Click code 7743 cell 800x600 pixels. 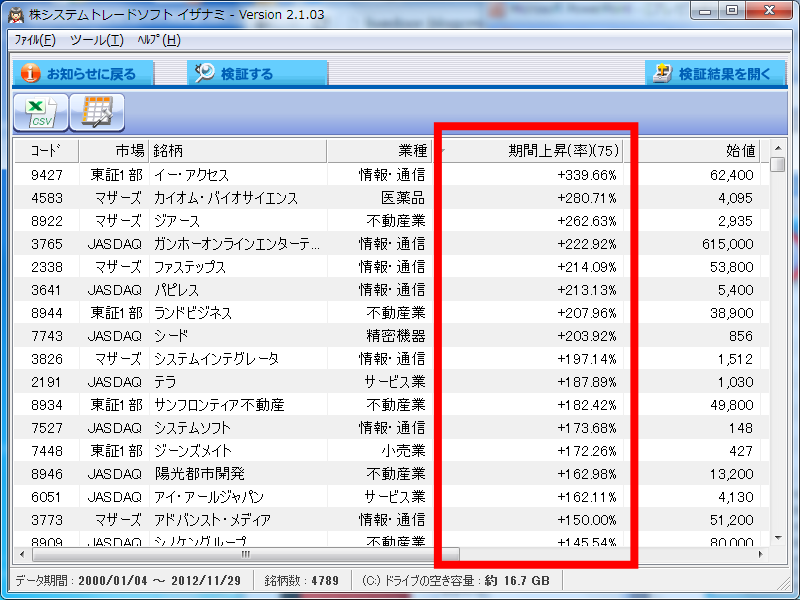pos(46,336)
